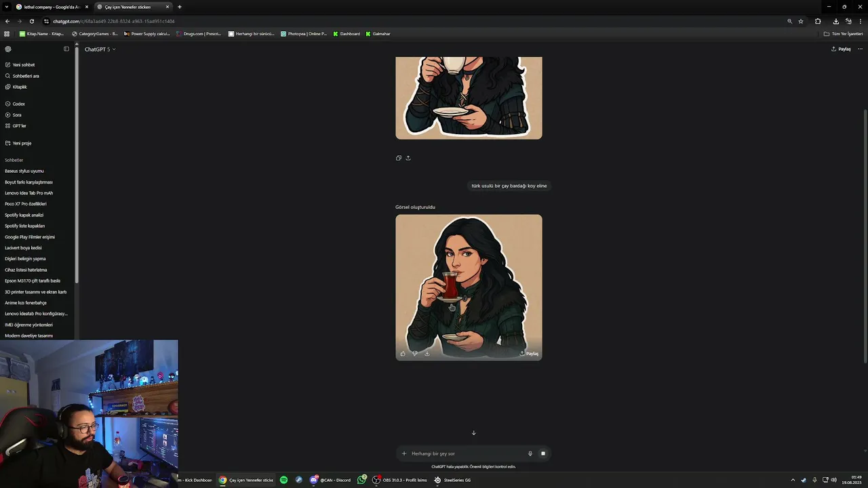Viewport: 868px width, 488px height.
Task: Open the Photopea bookmark
Action: click(304, 33)
